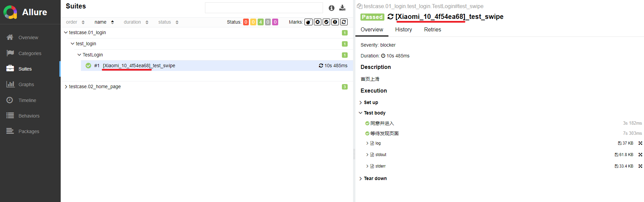Open the log attachment in fullscreen

tap(640, 143)
